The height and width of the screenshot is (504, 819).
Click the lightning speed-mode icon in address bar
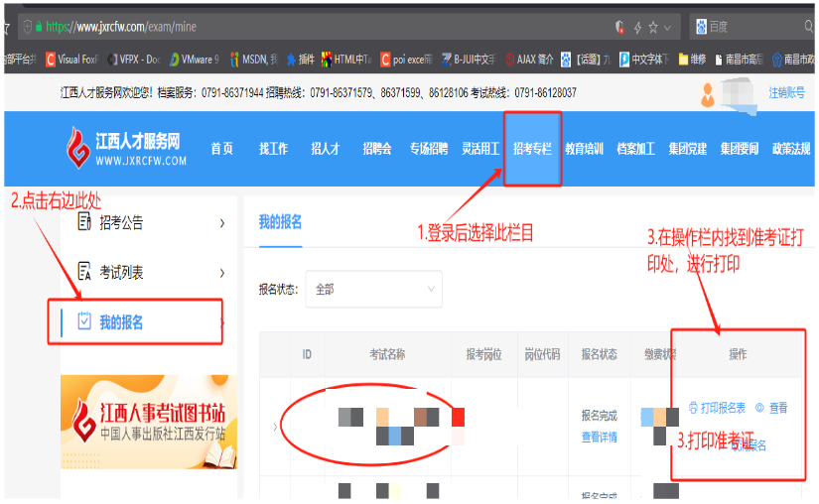[x=637, y=27]
